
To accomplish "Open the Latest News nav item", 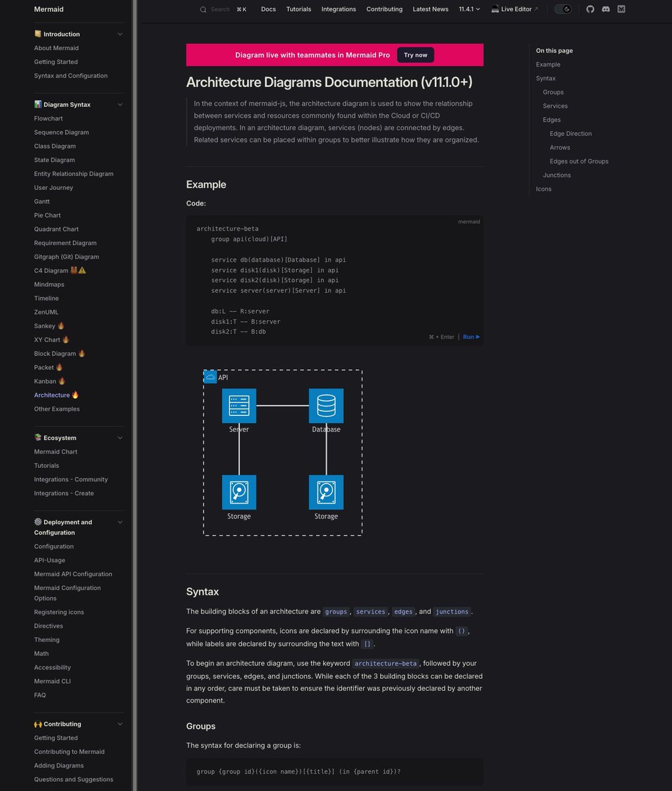I will (430, 9).
